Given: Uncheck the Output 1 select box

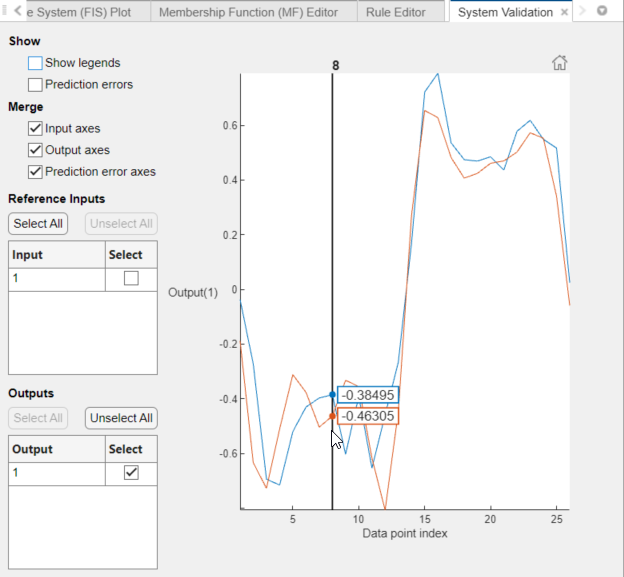Looking at the screenshot, I should click(131, 473).
